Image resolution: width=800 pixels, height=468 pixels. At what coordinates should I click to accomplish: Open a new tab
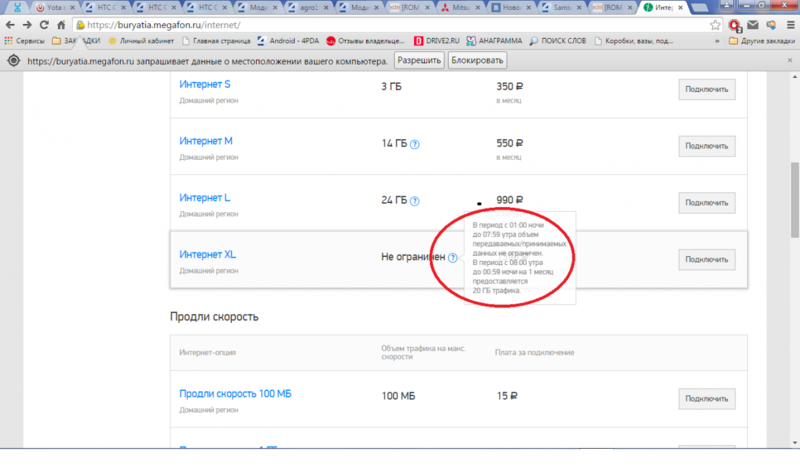tap(699, 8)
